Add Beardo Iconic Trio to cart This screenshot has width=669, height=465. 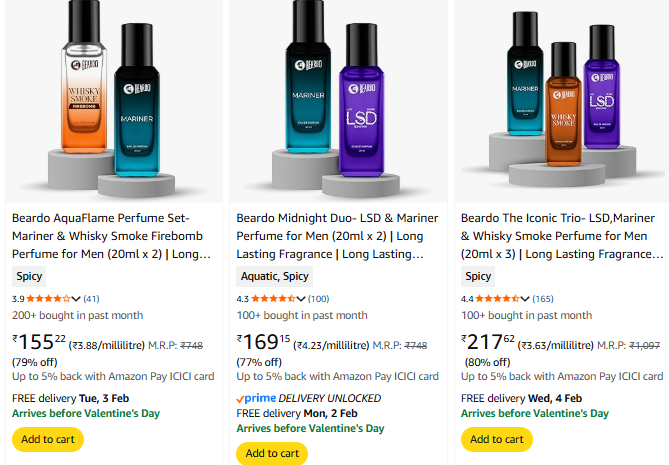click(496, 439)
